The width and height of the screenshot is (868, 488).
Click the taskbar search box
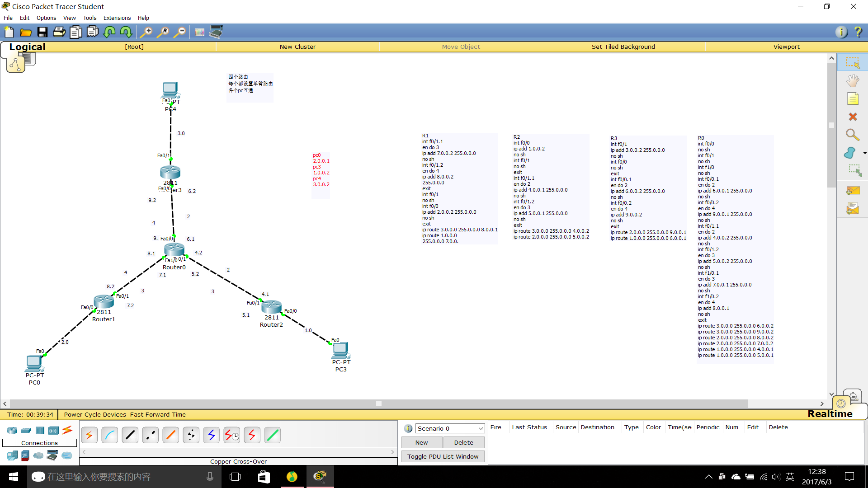[x=124, y=477]
